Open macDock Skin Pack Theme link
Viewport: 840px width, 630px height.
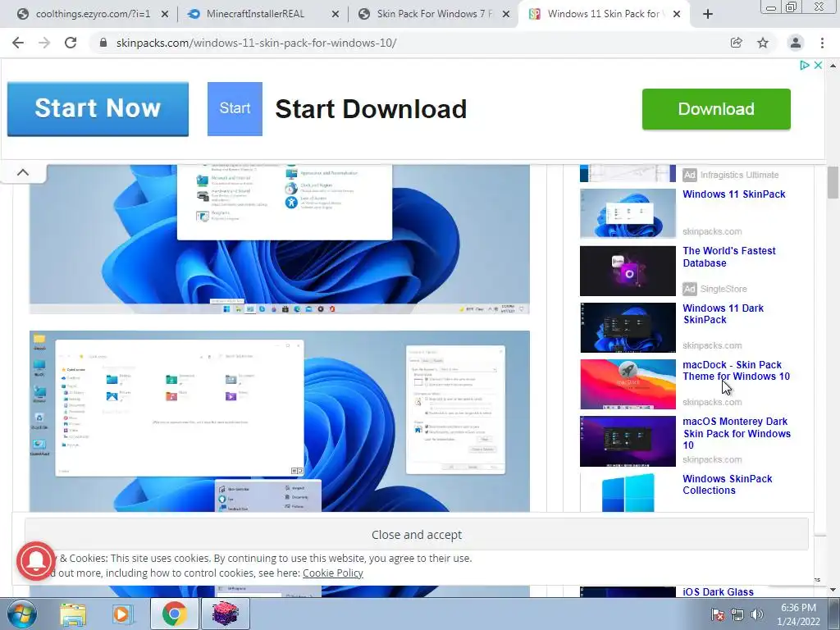click(x=736, y=371)
